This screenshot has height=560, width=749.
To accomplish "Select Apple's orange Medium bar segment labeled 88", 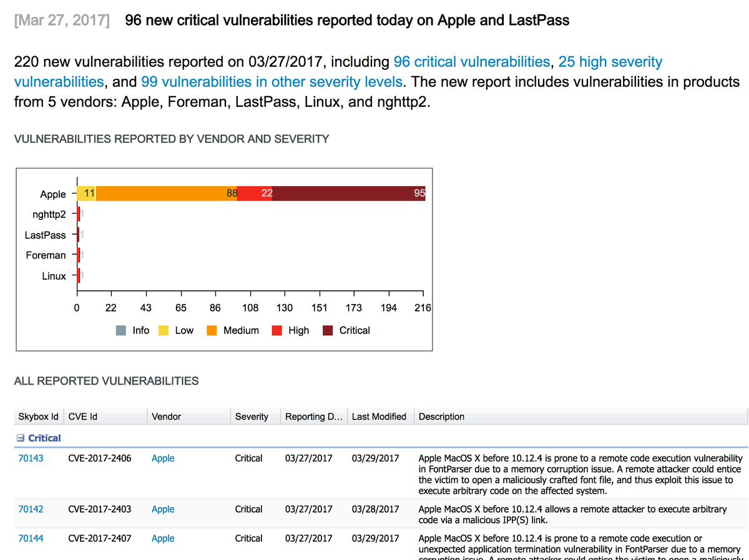I will click(167, 194).
